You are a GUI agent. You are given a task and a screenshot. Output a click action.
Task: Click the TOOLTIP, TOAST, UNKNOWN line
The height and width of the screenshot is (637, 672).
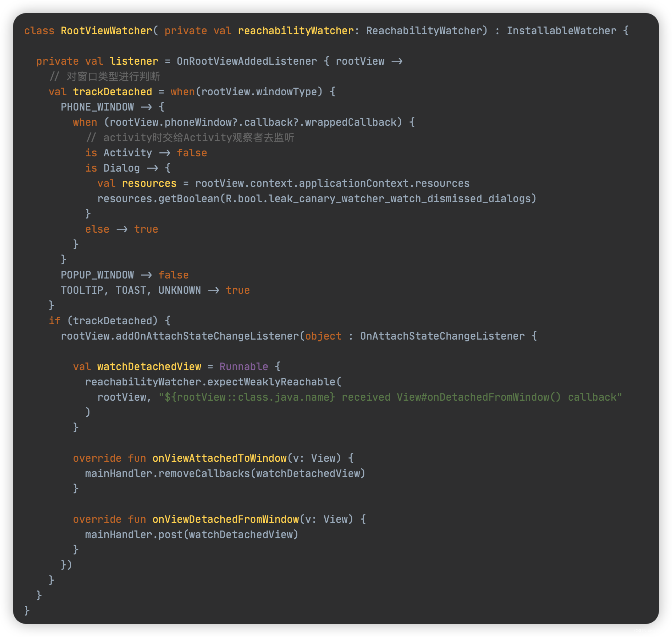[x=155, y=290]
